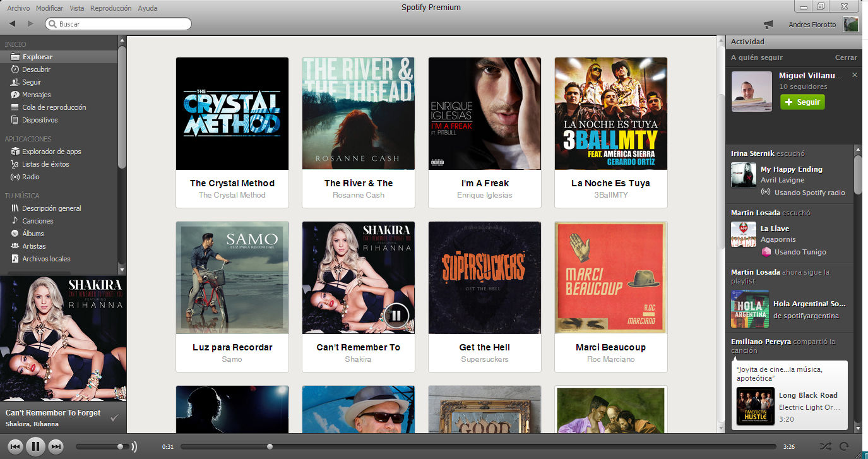Open the Reproducción menu
Image resolution: width=868 pixels, height=459 pixels.
[111, 8]
